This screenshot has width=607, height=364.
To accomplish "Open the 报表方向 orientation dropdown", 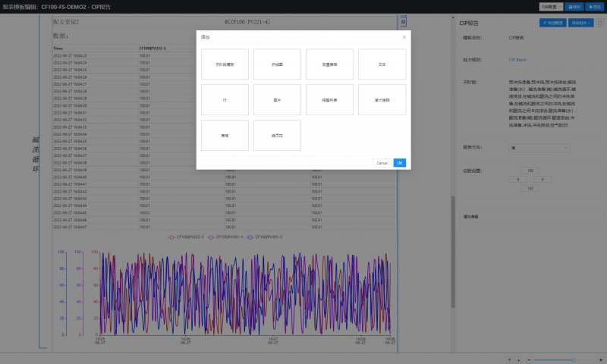I will point(538,148).
